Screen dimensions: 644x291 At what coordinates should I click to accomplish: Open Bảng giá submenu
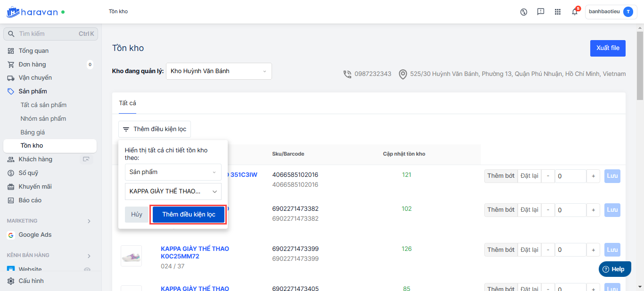33,132
